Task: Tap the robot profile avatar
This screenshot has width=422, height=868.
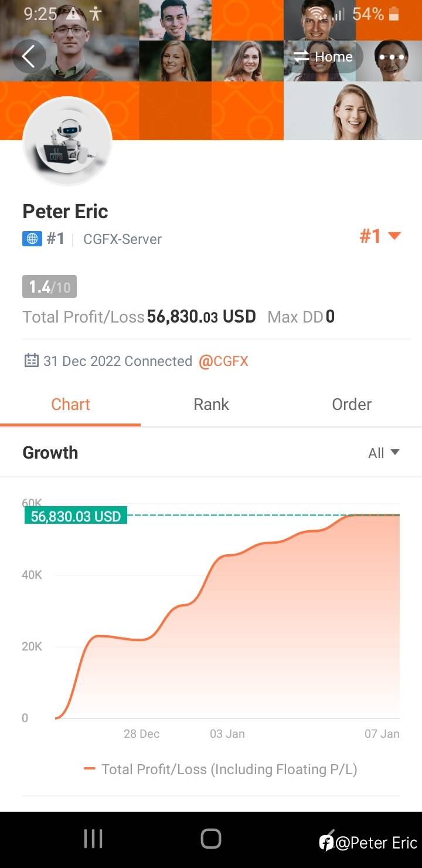Action: [x=67, y=141]
